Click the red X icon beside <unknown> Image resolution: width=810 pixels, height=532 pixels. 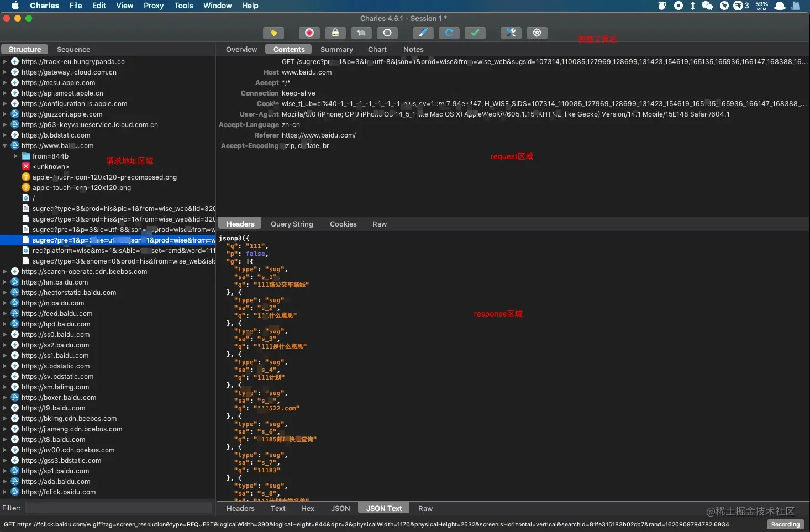coord(26,166)
